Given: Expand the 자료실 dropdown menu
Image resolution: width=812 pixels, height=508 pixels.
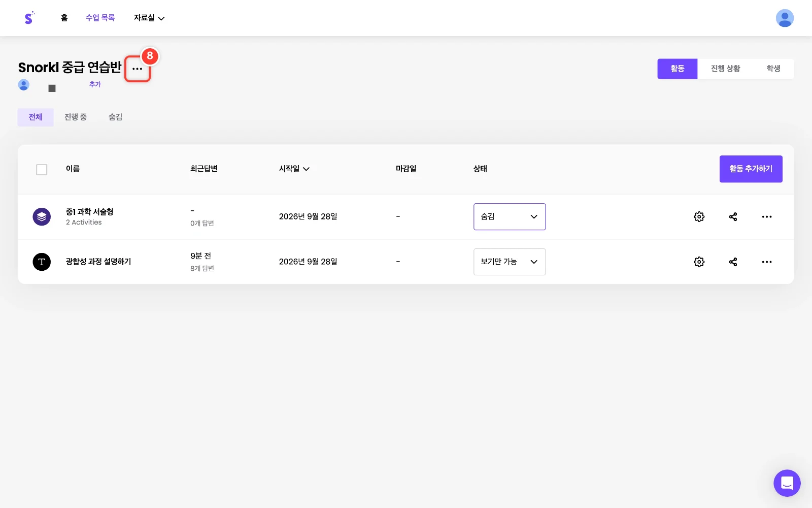Looking at the screenshot, I should pyautogui.click(x=149, y=18).
